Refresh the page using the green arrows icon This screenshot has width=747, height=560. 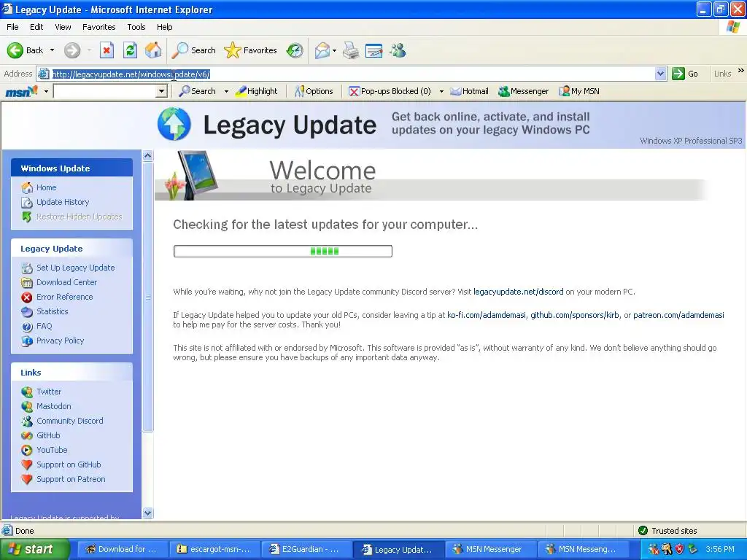pos(130,50)
